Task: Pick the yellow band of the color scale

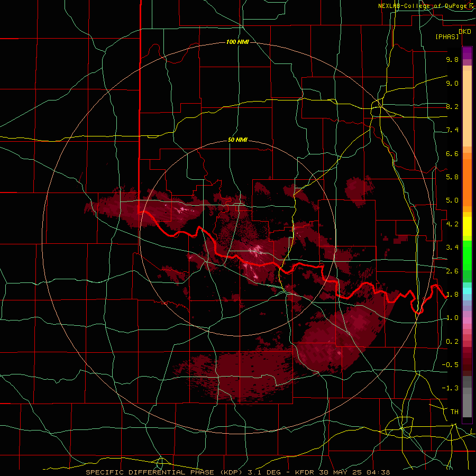Action: [467, 226]
